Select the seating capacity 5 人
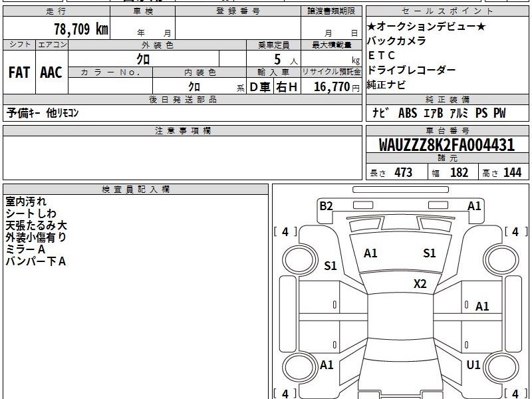Viewport: 532px width, 399px height. point(285,60)
